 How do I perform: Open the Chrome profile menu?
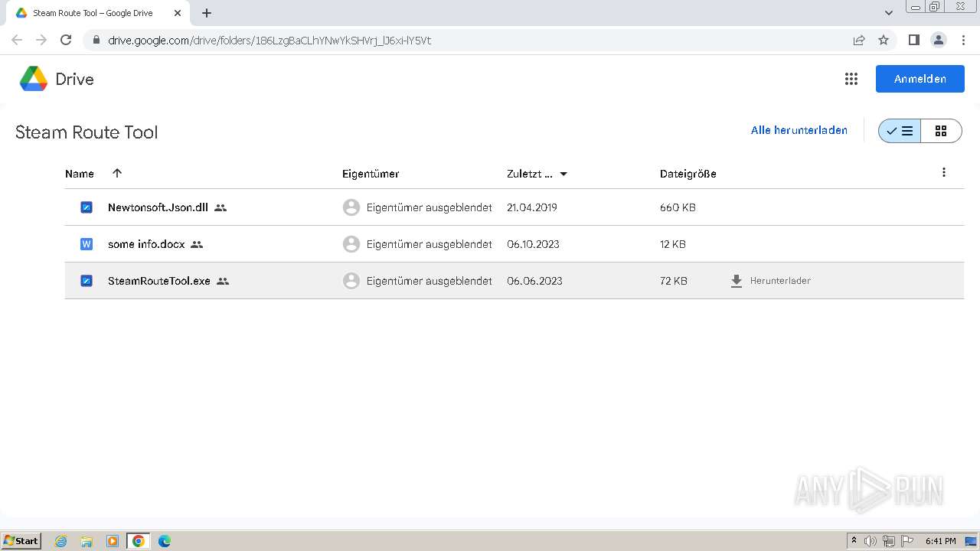939,40
